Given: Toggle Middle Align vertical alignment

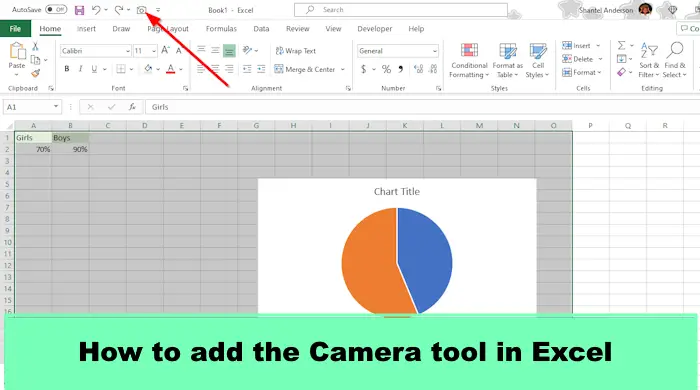Looking at the screenshot, I should pos(215,50).
